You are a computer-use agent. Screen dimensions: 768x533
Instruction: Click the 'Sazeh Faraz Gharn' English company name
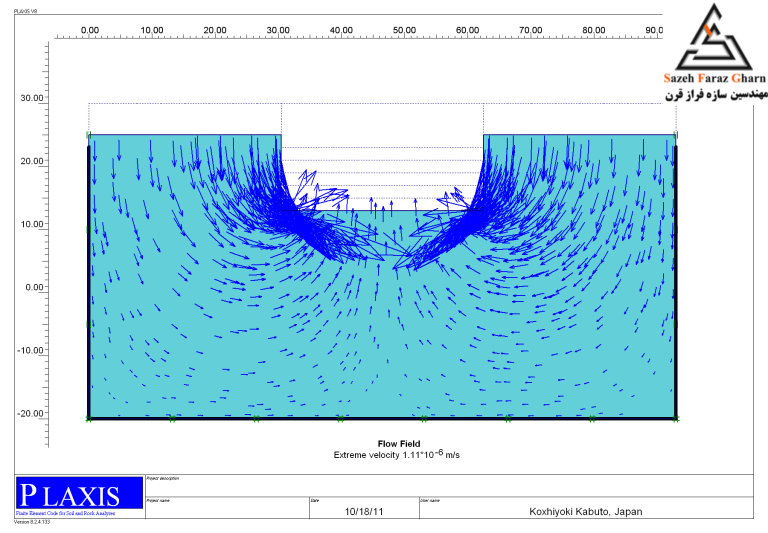pyautogui.click(x=714, y=78)
